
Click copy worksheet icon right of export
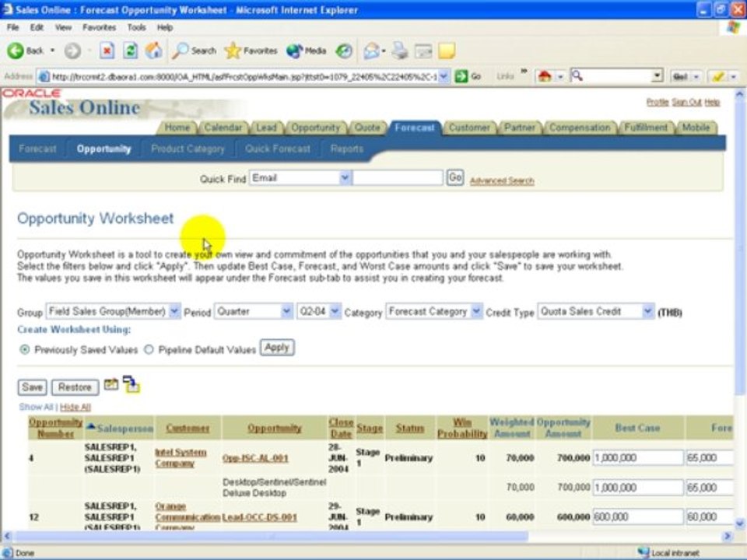coord(131,384)
